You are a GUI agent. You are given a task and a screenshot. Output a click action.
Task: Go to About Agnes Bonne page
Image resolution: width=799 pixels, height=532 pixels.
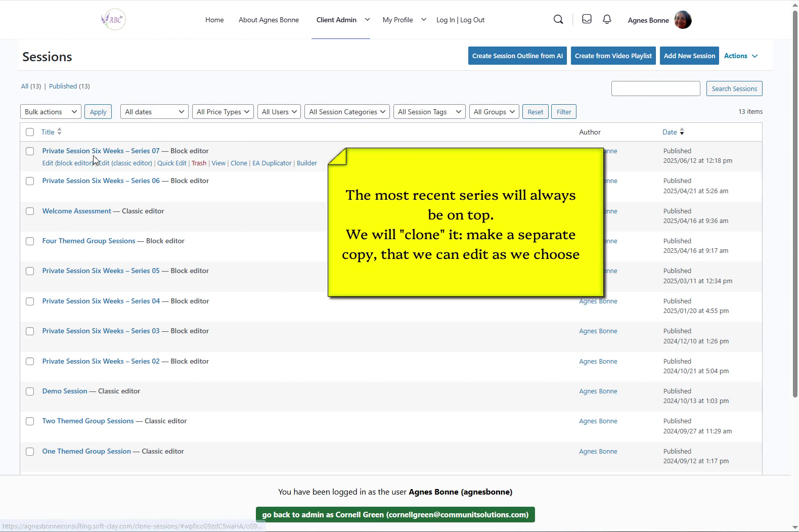(269, 20)
